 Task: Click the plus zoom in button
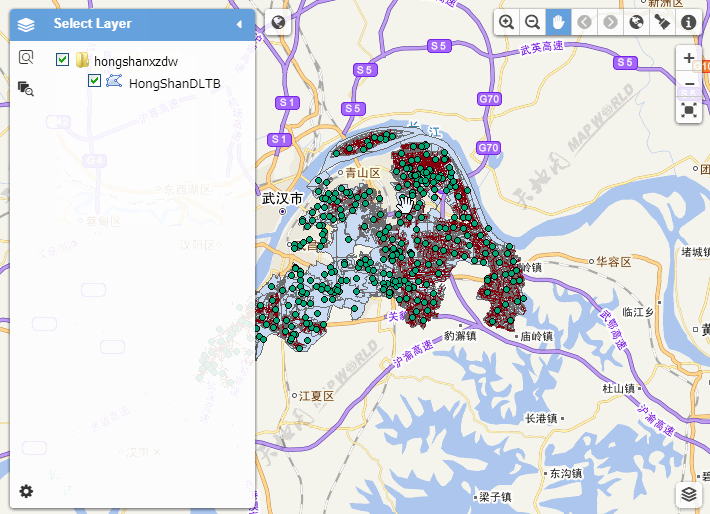pyautogui.click(x=689, y=59)
